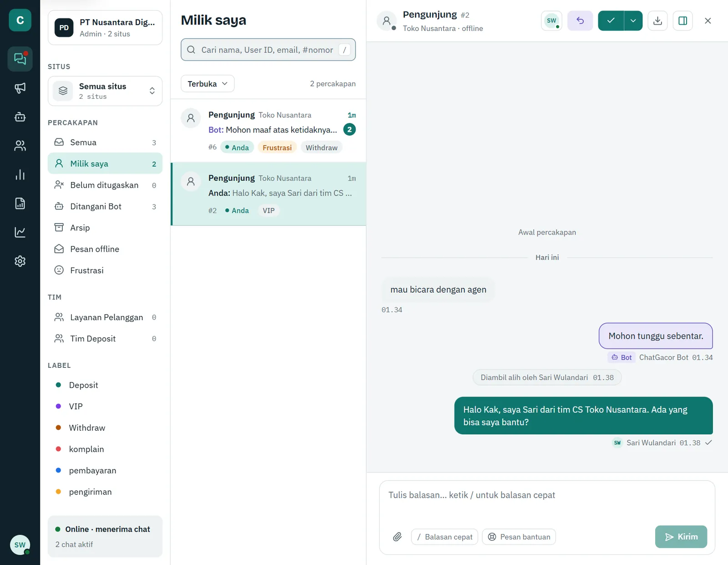Click the ChatGacor logo at top left
The image size is (728, 565).
(x=20, y=20)
